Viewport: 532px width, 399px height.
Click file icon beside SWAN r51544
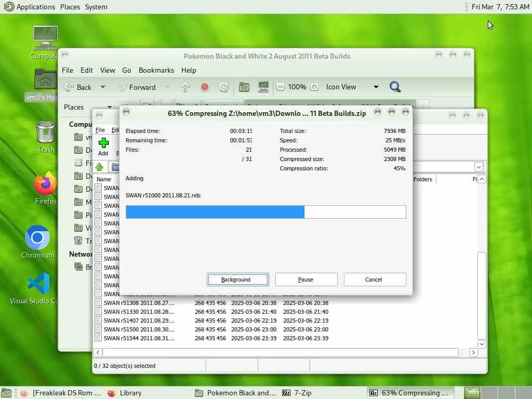click(x=98, y=338)
